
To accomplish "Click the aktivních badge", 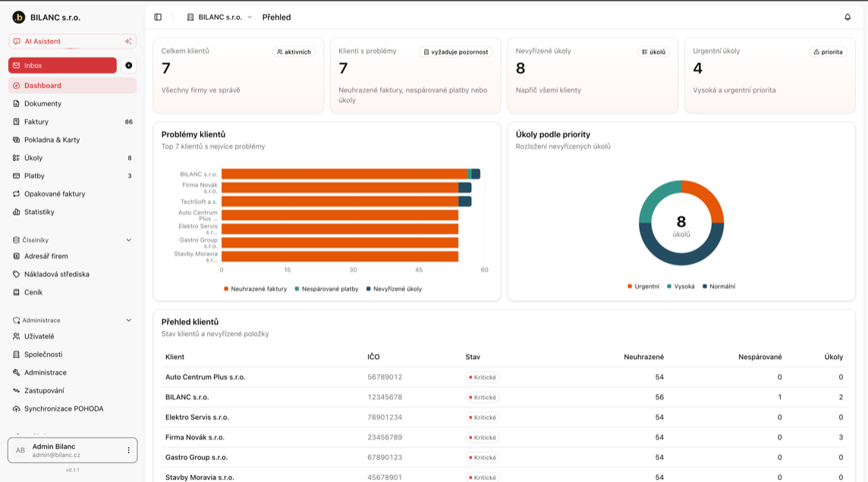I will [x=294, y=52].
